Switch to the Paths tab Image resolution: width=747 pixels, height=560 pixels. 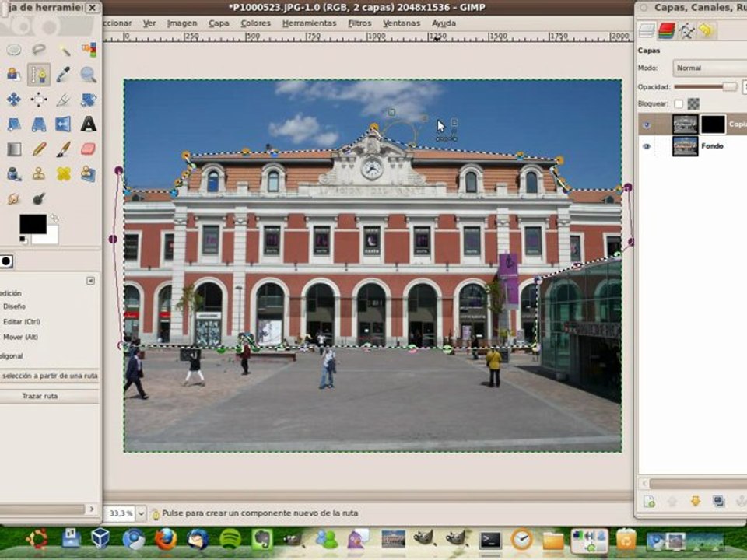click(686, 31)
